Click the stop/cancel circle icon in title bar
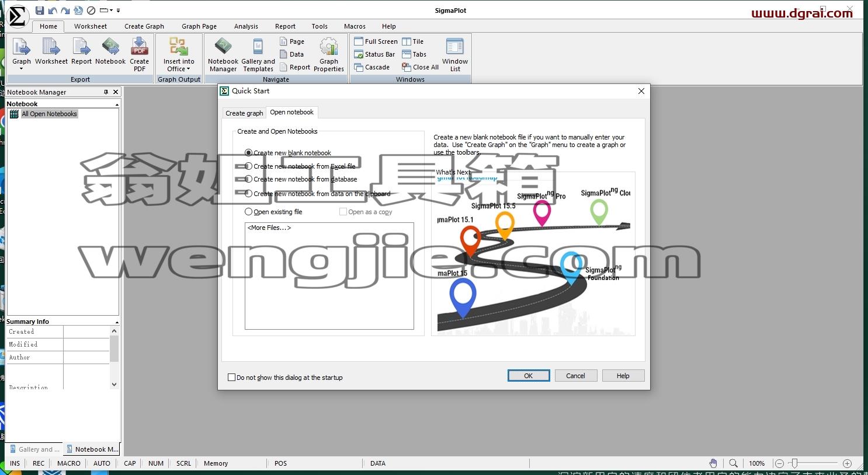Screen dimensions: 868x475 click(91, 11)
